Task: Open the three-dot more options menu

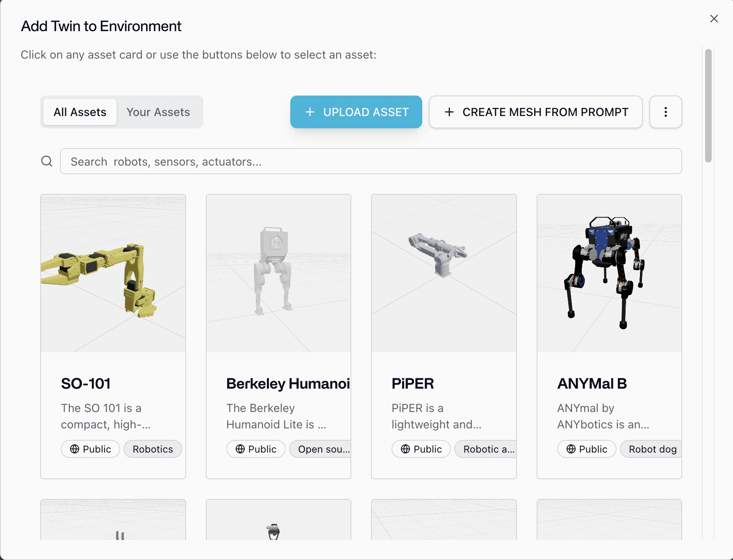Action: pos(665,112)
